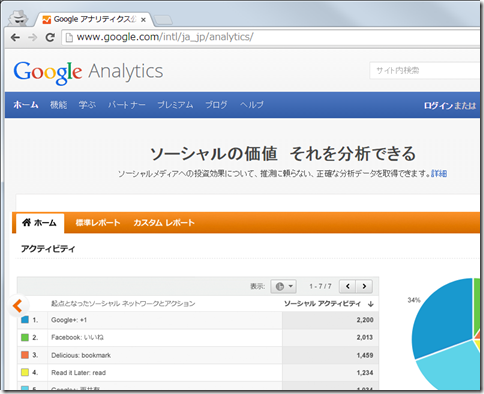484x394 pixels.
Task: Click the orange left carousel chevron
Action: [x=17, y=305]
